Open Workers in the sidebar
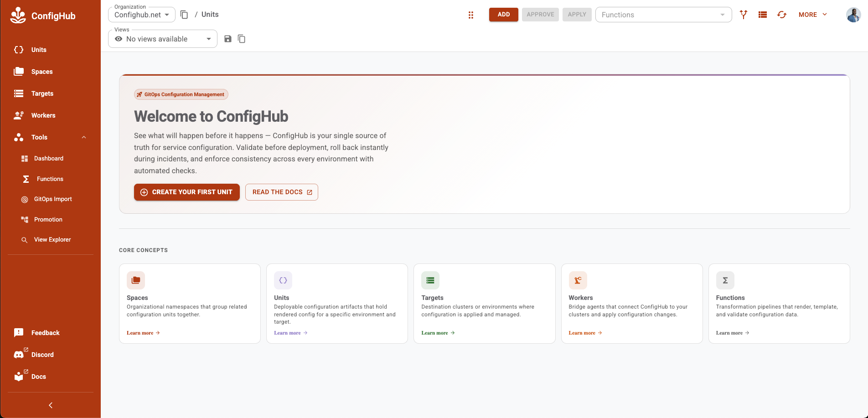This screenshot has width=868, height=418. point(50,115)
